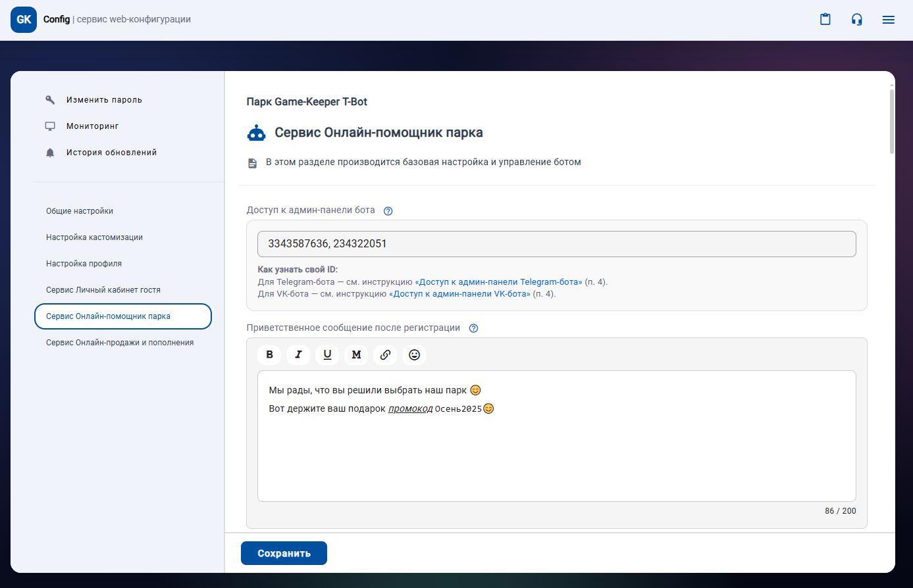Open the hamburger menu
The height and width of the screenshot is (588, 913).
[x=888, y=20]
